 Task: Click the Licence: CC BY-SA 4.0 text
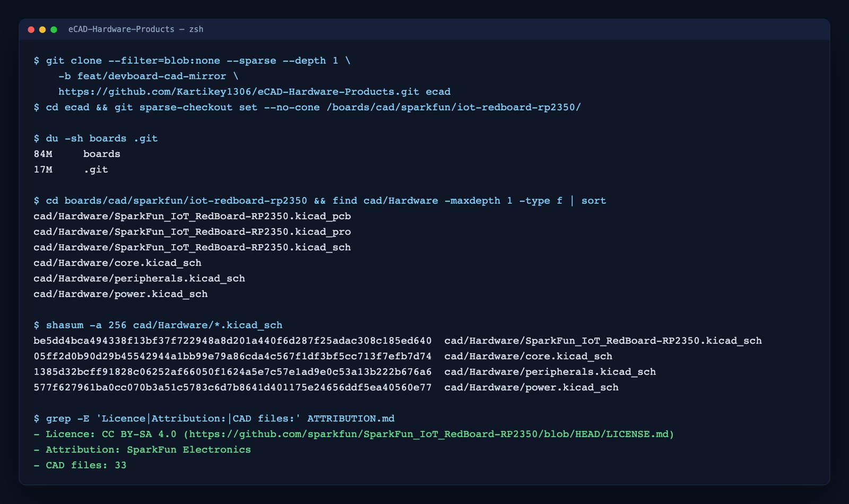[x=111, y=434]
